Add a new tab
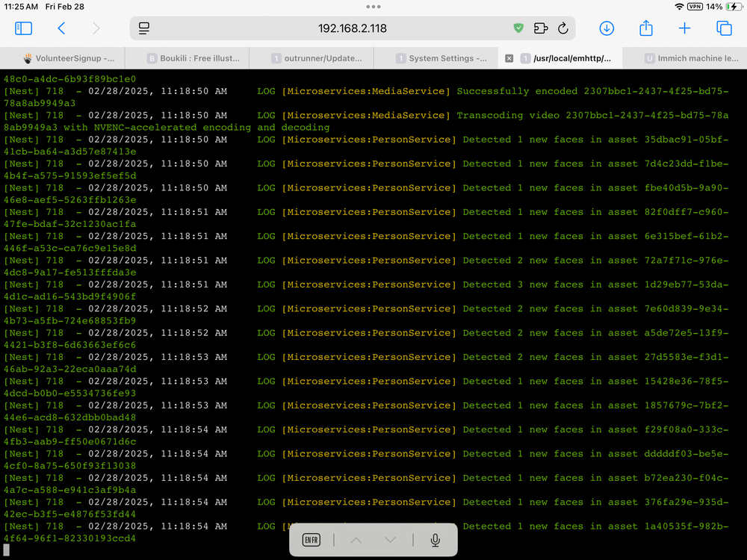The image size is (747, 560). coord(684,28)
